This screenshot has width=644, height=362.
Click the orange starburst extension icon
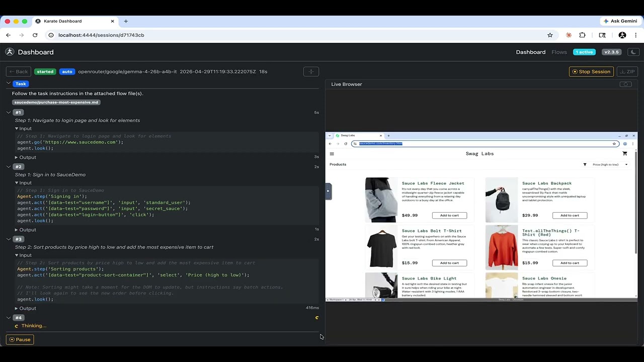coord(569,35)
